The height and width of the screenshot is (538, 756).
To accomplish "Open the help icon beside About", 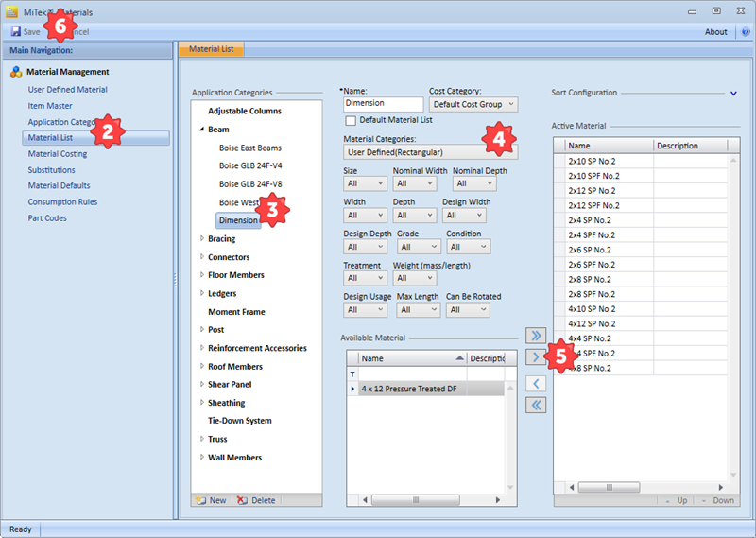I will (x=746, y=32).
